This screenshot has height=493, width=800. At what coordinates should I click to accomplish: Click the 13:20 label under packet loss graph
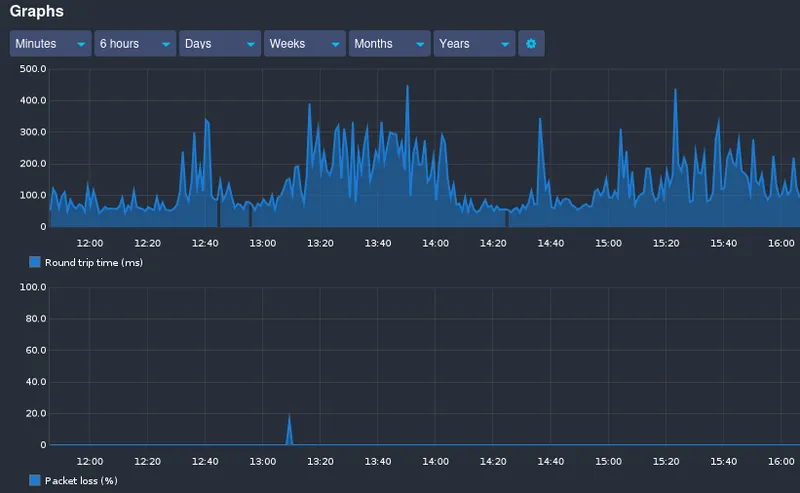[320, 462]
